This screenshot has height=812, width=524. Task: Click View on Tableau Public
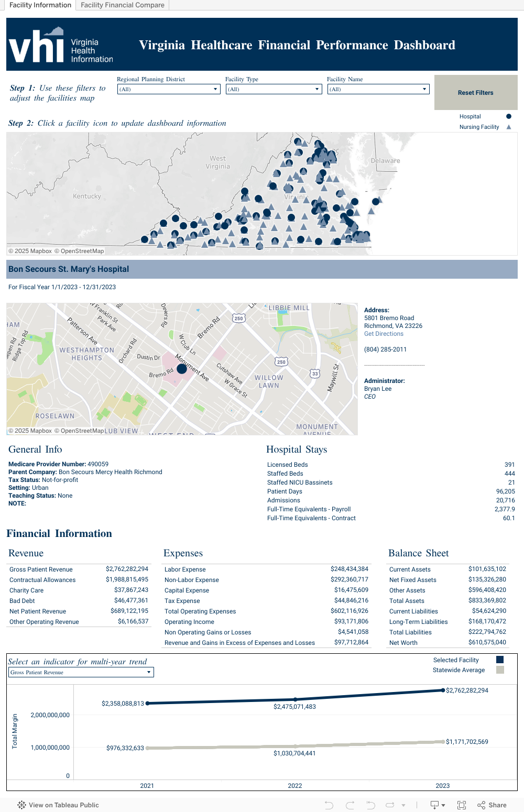click(63, 805)
